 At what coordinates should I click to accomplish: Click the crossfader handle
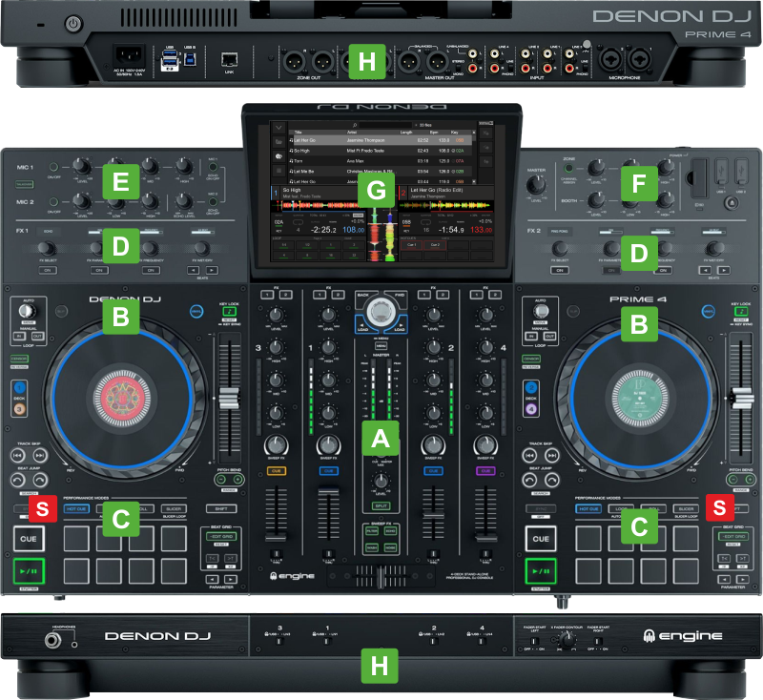[x=381, y=576]
